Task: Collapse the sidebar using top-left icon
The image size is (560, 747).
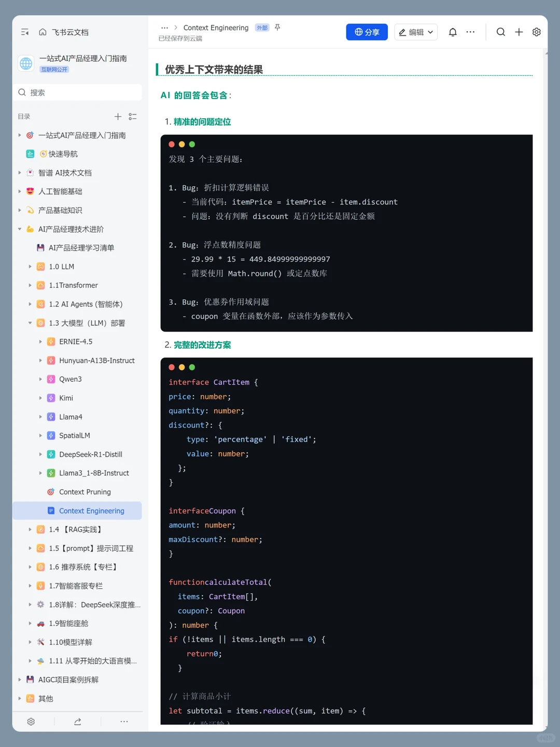Action: 25,32
